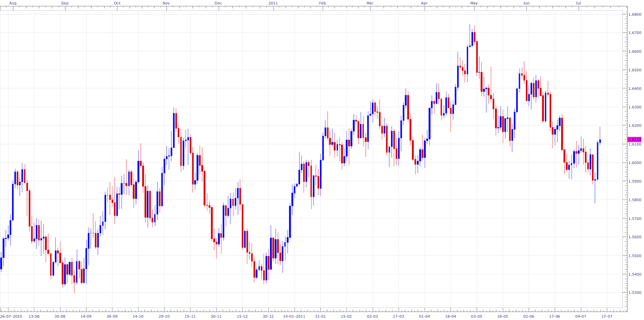Click the Mar month label on top axis
Viewport: 644px width, 320px height.
[370, 3]
